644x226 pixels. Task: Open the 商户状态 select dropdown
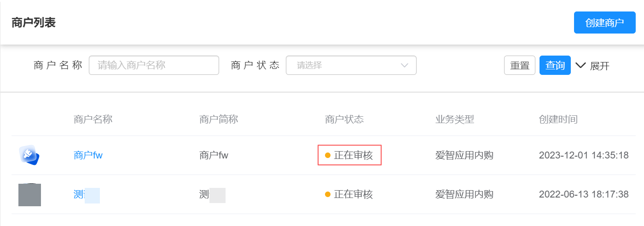[351, 65]
